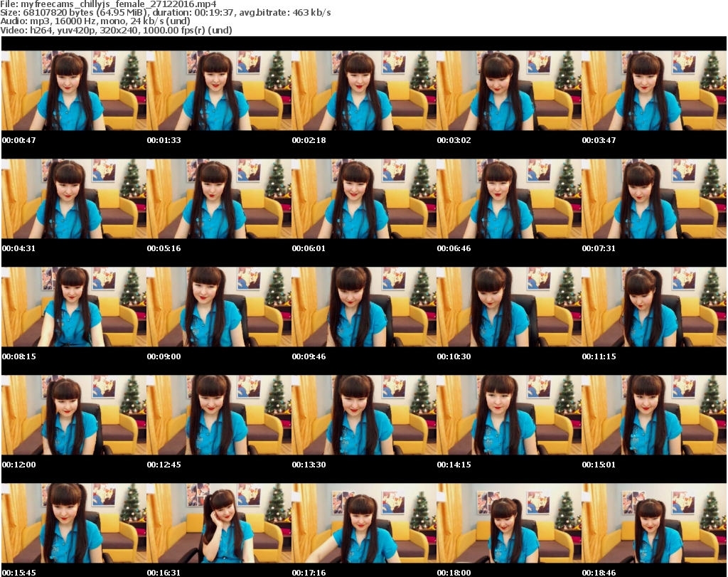Screen dimensions: 728x577
Task: Pick the frame stamped 00:07:31
Action: 654,198
